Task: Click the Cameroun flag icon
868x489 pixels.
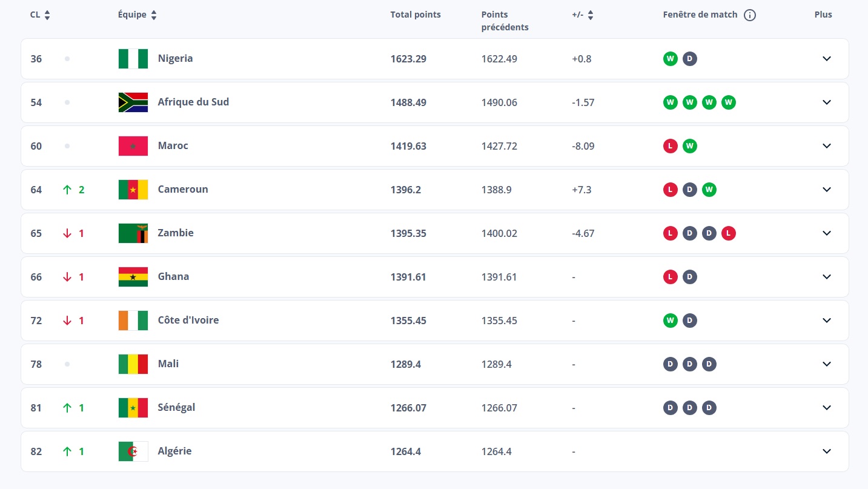Action: click(x=133, y=190)
